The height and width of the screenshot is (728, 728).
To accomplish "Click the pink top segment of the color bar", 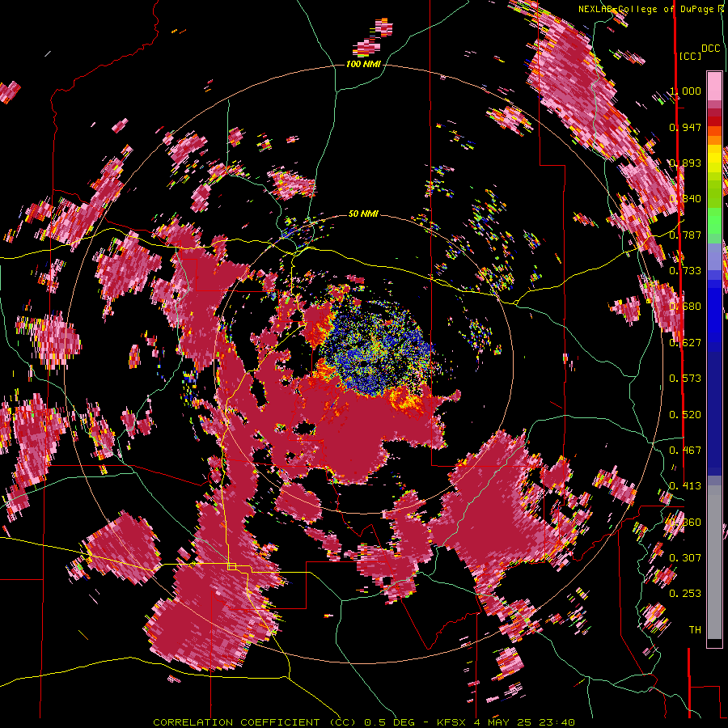I will coord(714,86).
